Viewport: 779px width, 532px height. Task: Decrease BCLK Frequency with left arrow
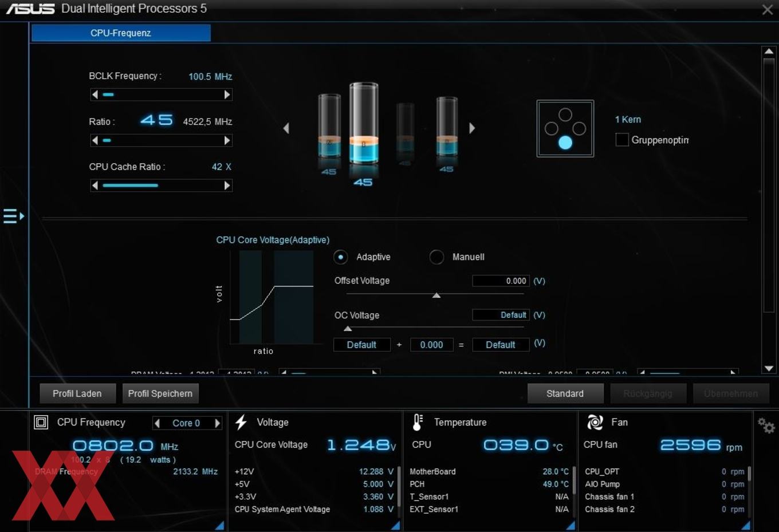pos(95,94)
